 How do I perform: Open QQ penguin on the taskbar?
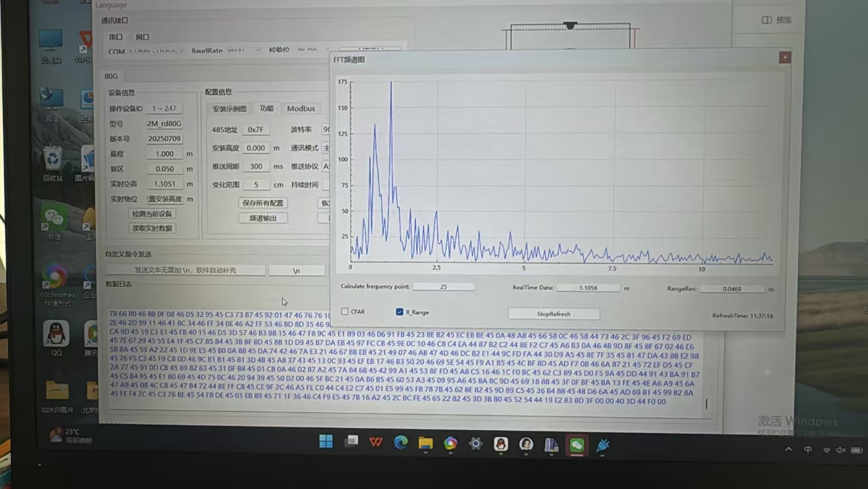(x=501, y=444)
